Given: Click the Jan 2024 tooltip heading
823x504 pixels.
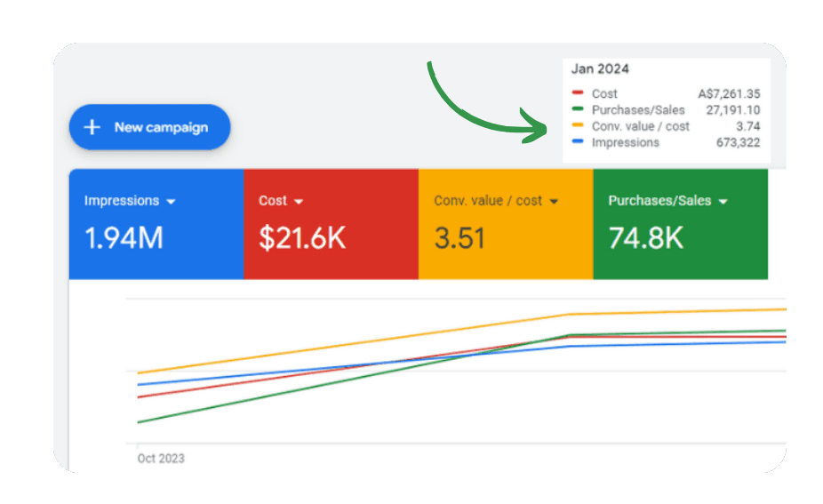Looking at the screenshot, I should (x=600, y=68).
